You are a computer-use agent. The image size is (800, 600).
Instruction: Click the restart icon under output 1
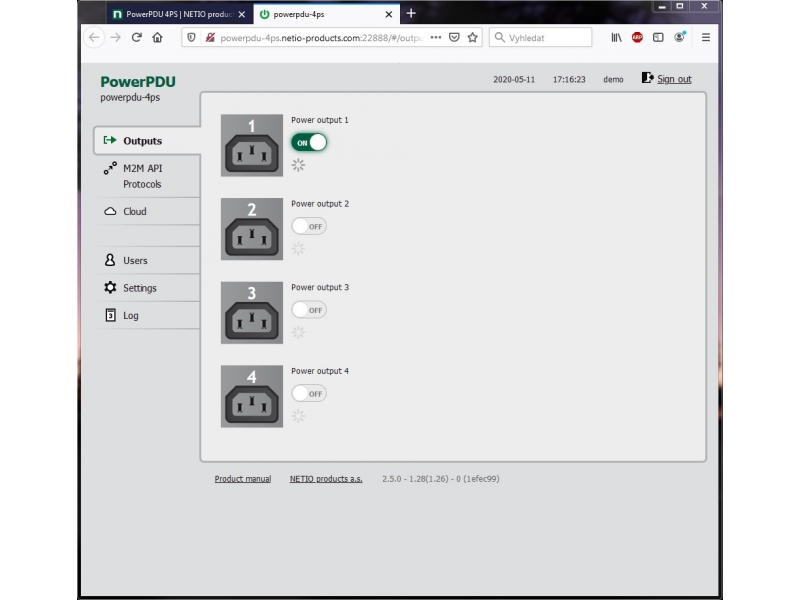pyautogui.click(x=298, y=165)
